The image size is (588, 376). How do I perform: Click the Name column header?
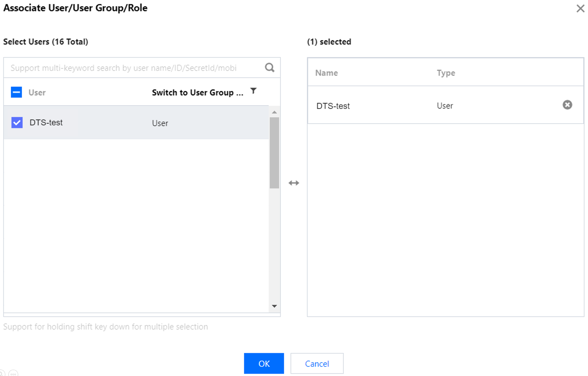326,73
